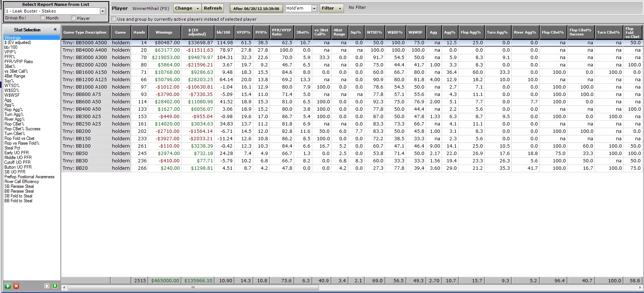Click the $135966.10 total EV adjusted cell

coord(198,280)
